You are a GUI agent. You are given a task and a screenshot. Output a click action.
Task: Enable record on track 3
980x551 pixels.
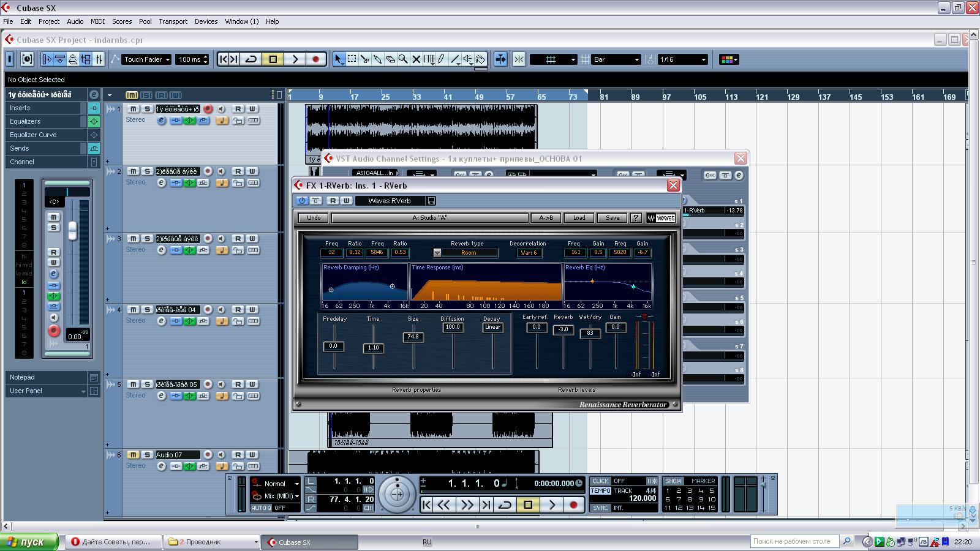(208, 239)
